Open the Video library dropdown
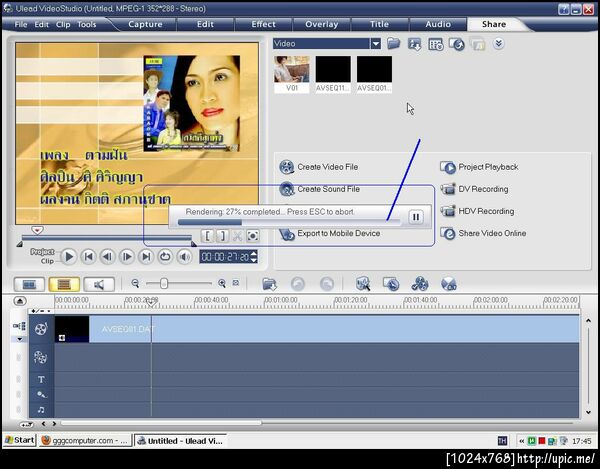 point(376,44)
